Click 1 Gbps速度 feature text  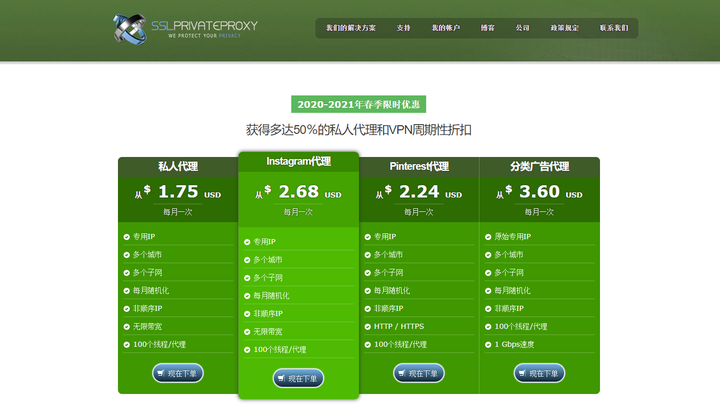[514, 344]
